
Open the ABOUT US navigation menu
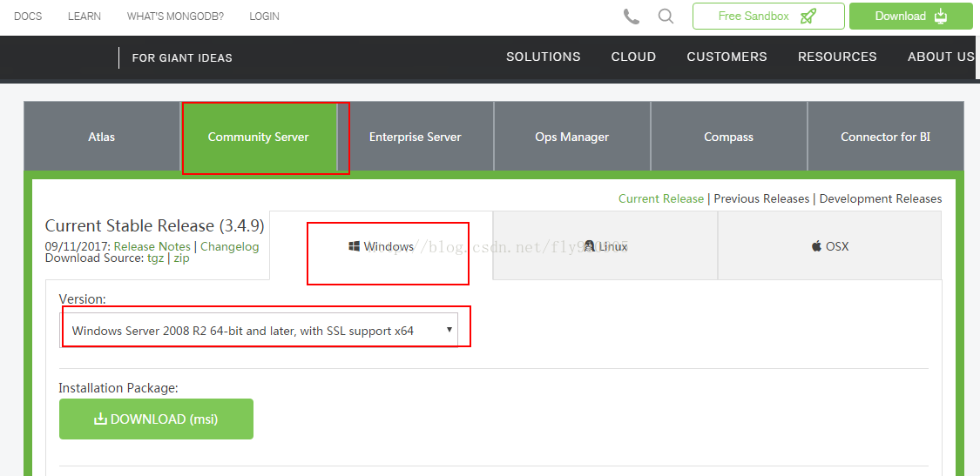pos(942,57)
